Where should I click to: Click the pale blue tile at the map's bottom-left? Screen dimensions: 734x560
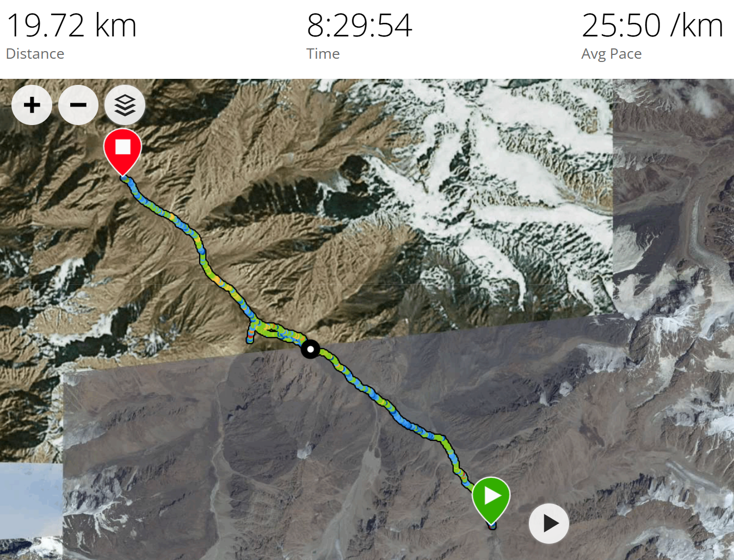click(31, 500)
